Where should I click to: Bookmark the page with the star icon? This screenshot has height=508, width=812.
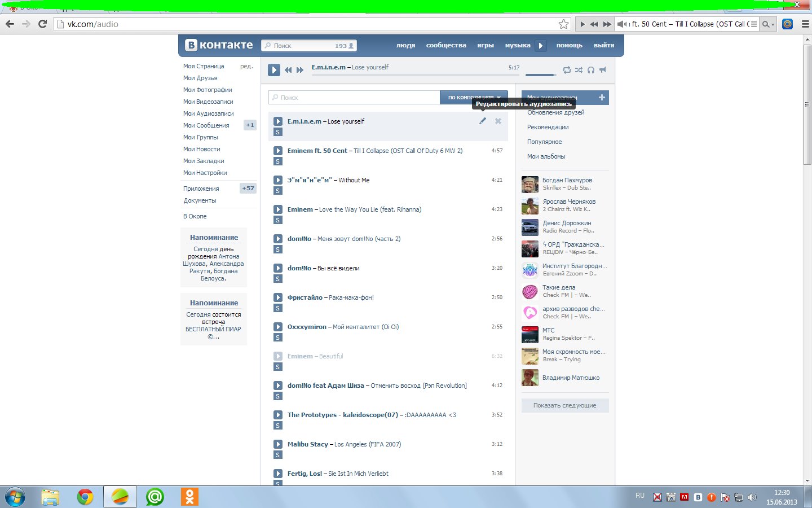(563, 24)
